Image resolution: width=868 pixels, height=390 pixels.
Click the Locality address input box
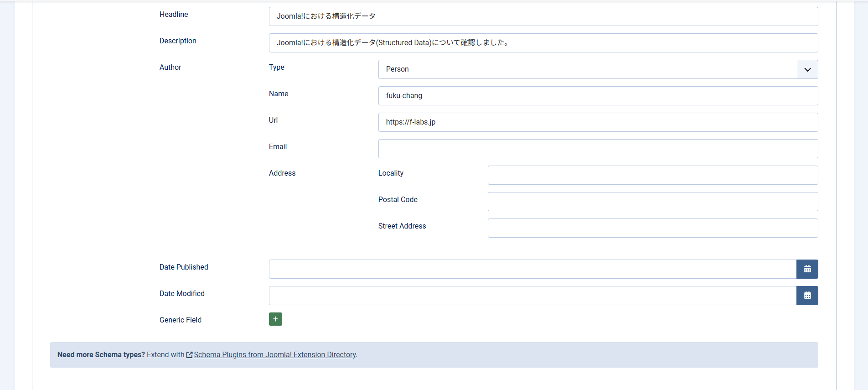click(652, 175)
